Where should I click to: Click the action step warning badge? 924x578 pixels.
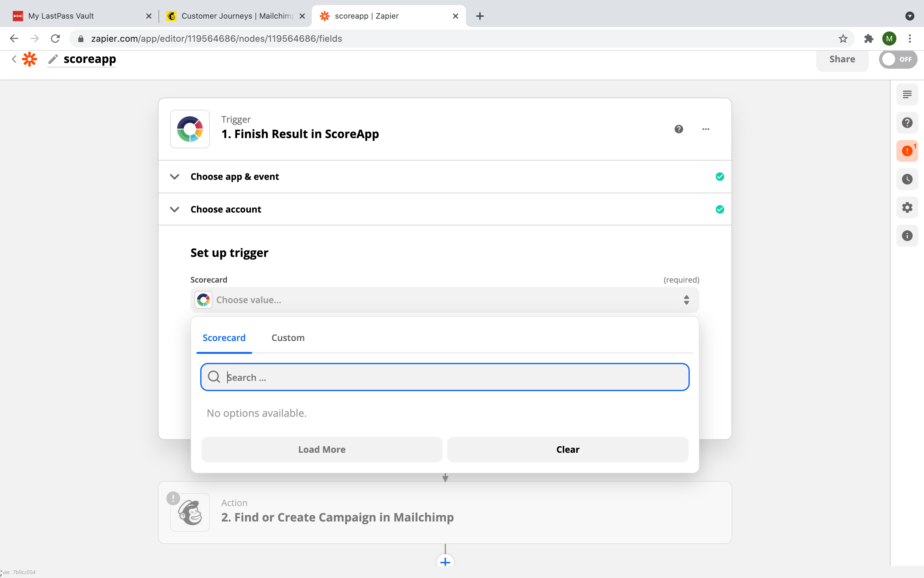[173, 498]
